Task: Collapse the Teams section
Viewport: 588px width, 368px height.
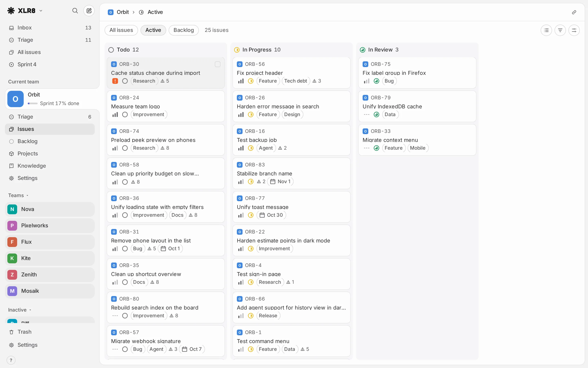Action: (x=18, y=195)
